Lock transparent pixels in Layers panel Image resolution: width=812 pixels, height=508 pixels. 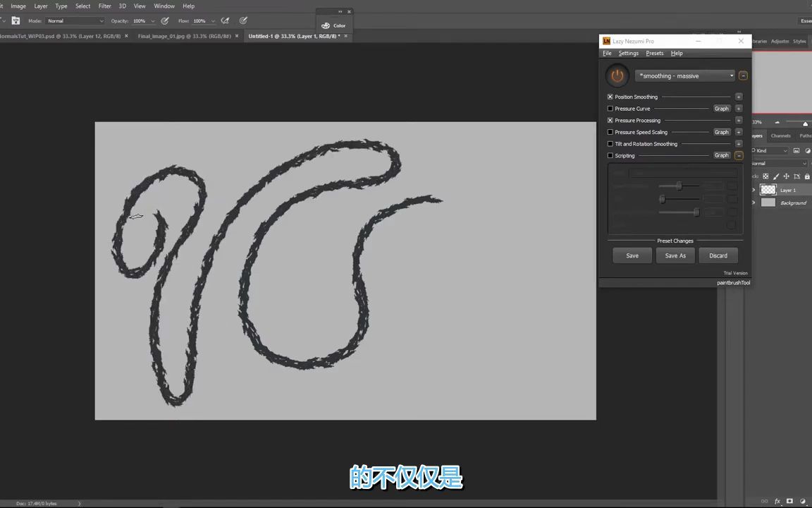(x=765, y=176)
